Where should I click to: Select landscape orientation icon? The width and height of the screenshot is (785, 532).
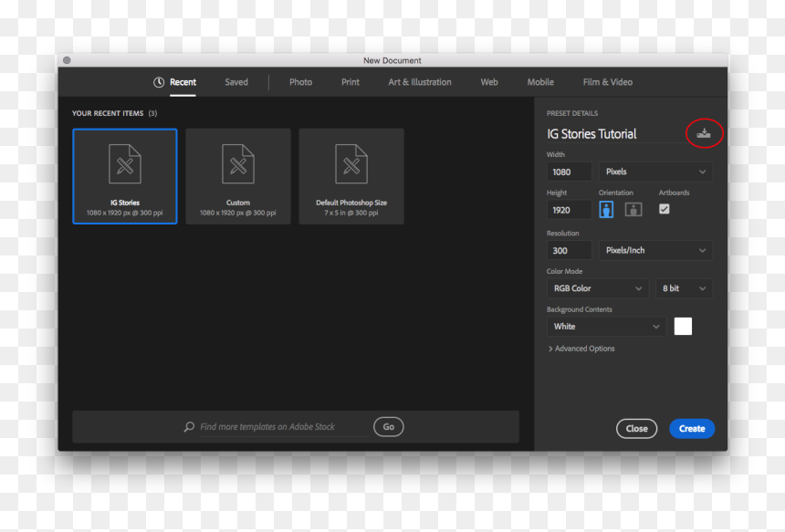tap(633, 209)
